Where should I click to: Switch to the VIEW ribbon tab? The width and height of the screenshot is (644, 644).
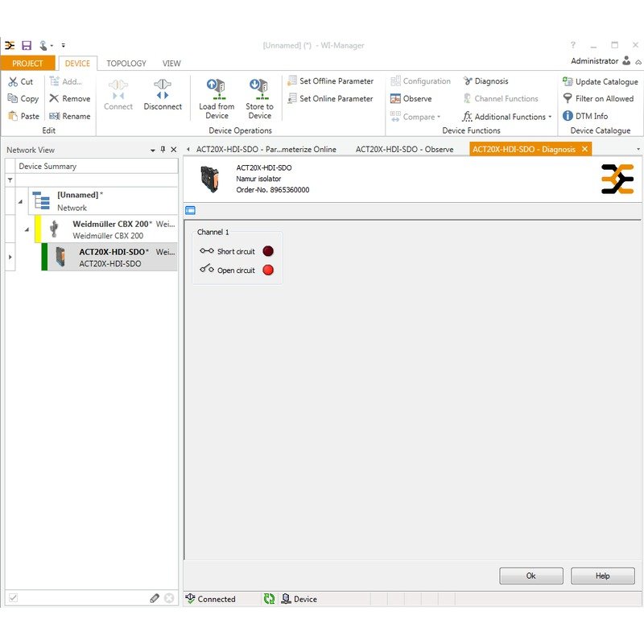click(171, 64)
